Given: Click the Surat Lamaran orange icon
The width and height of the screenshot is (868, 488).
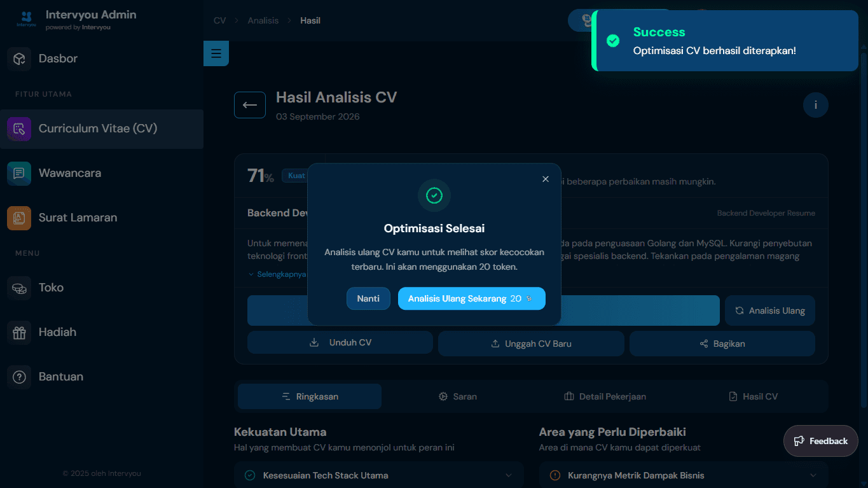Looking at the screenshot, I should coord(19,218).
